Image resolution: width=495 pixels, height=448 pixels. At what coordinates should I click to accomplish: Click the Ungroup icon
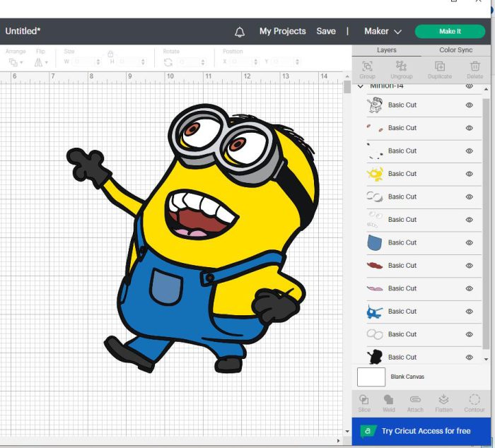coord(401,70)
